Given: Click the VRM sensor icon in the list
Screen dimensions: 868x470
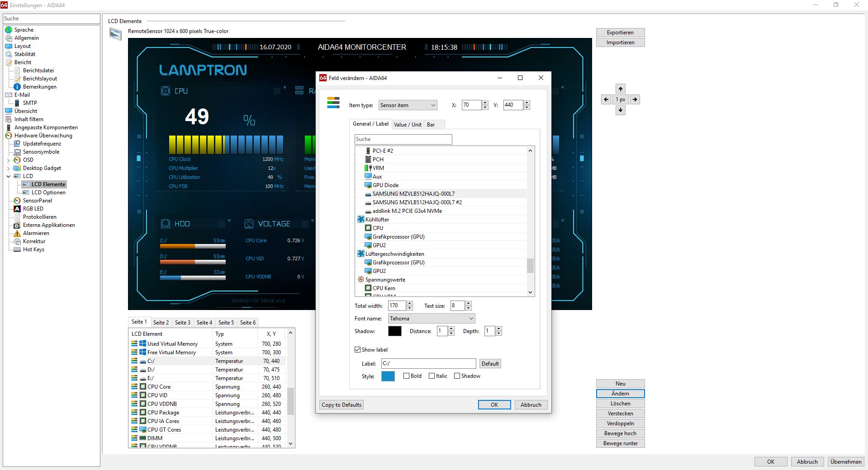Looking at the screenshot, I should [x=368, y=168].
